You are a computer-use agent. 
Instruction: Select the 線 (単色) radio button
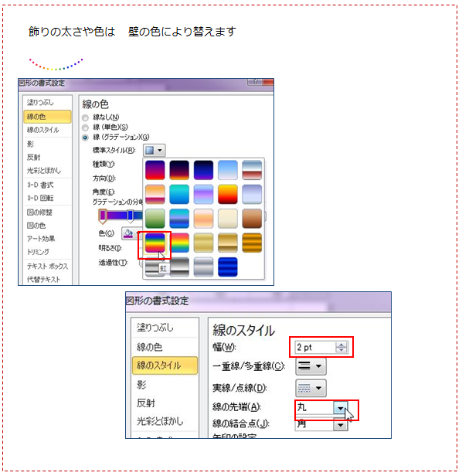(x=85, y=127)
